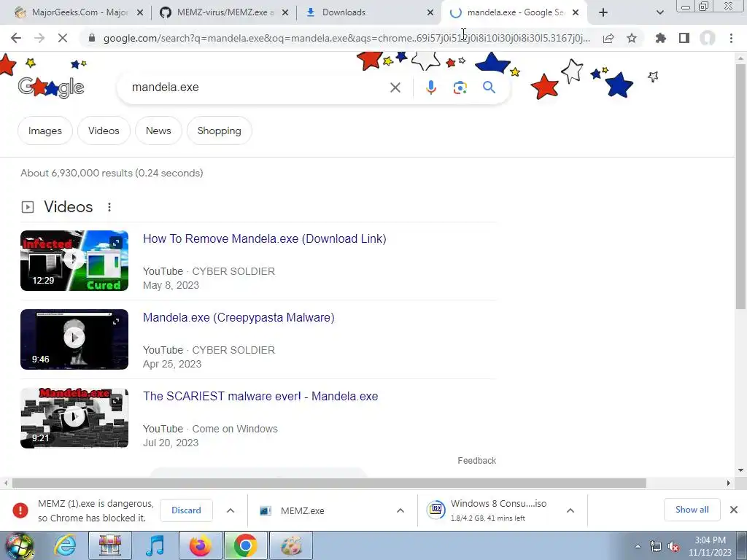Open Mandela.exe (Creepypasta Malware) link
The width and height of the screenshot is (747, 560).
[x=239, y=318]
